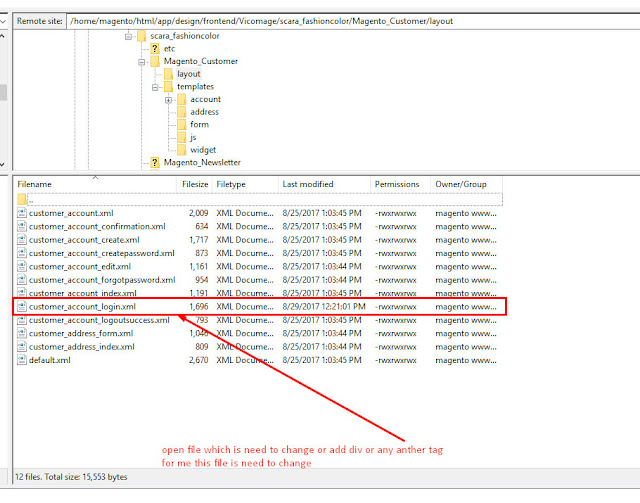Click XML icon of customer_account_edit.xml
Image resolution: width=640 pixels, height=503 pixels.
(x=22, y=267)
